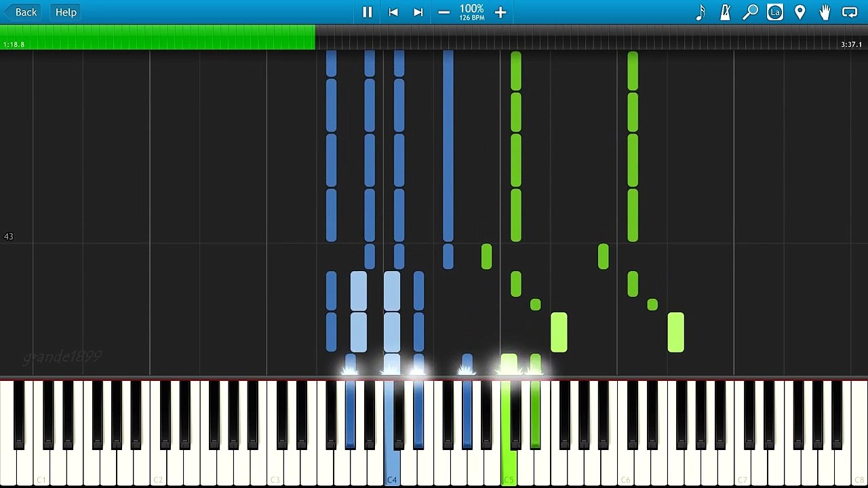The height and width of the screenshot is (488, 868).
Task: Open the musical note display settings
Action: coord(701,12)
